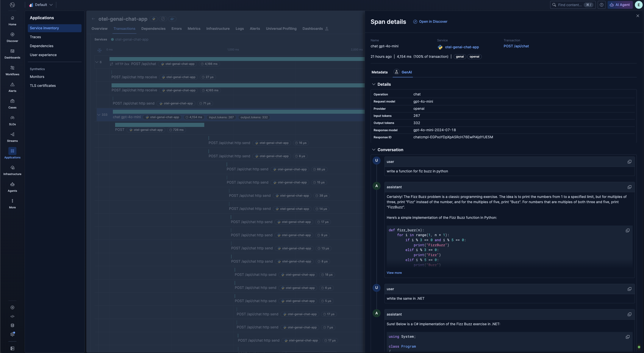The image size is (644, 353).
Task: Copy the first assistant message
Action: tap(629, 187)
